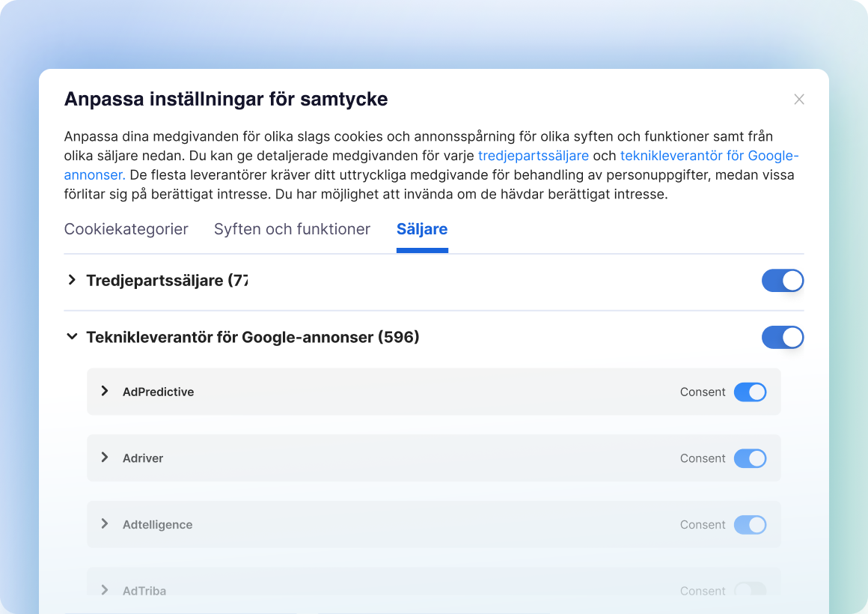This screenshot has height=614, width=868.
Task: Follow the tredjepartssäljare link in the description
Action: click(533, 156)
